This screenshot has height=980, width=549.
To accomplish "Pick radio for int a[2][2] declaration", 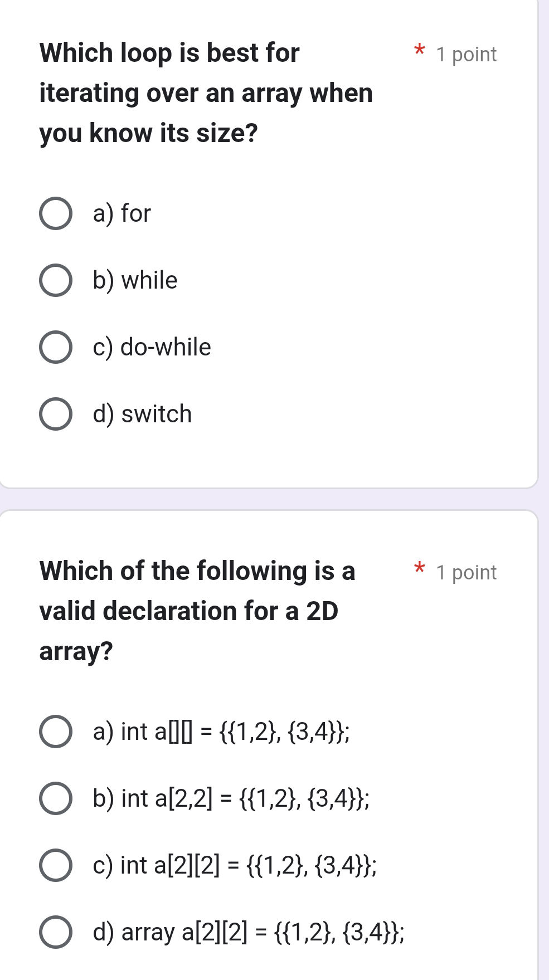I will point(56,865).
